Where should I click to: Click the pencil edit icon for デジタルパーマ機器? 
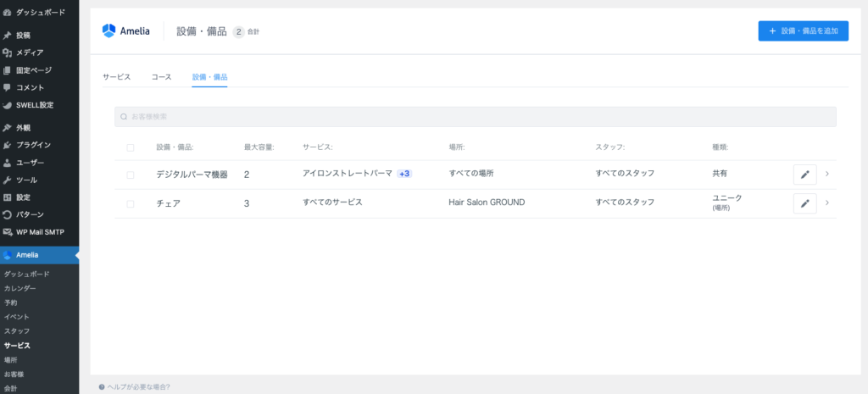tap(804, 175)
